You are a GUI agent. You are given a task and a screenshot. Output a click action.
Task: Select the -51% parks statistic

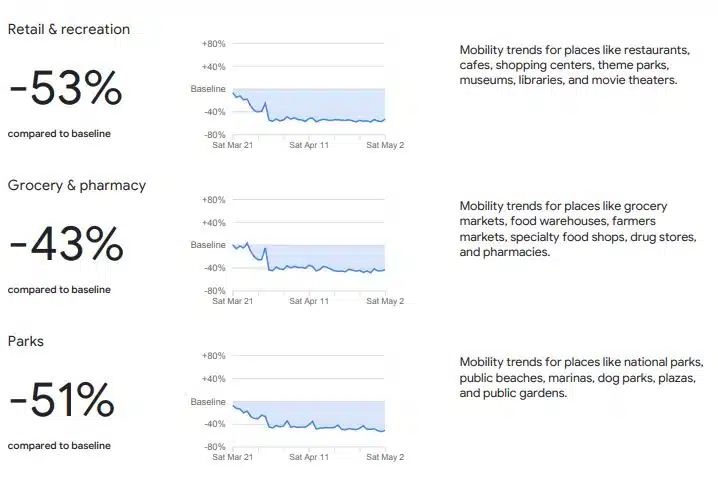point(61,400)
